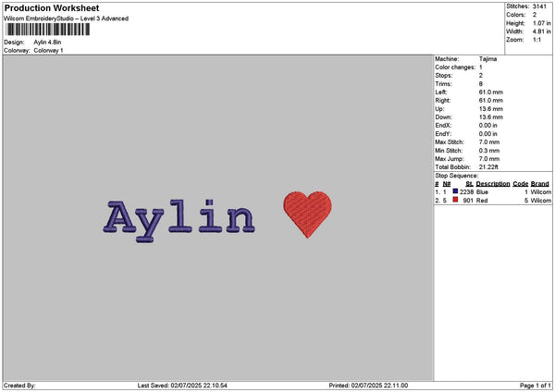Click the Min Stitch value 0.3 mm
555x392 pixels.
[x=489, y=151]
